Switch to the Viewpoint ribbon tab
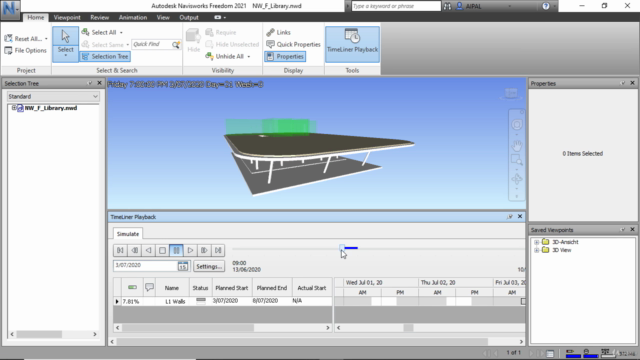The image size is (640, 360). pyautogui.click(x=67, y=18)
